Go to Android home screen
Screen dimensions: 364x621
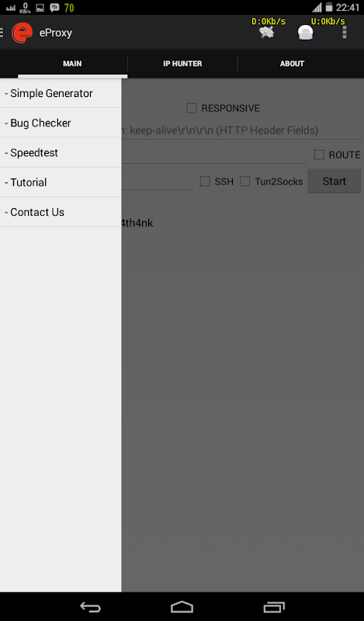182,607
